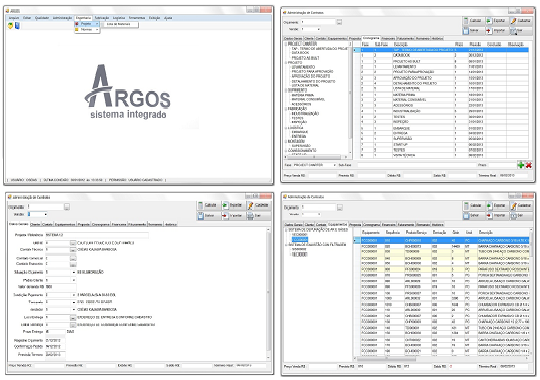
Task: Open the Pedido Cliente dropdown
Action: point(74,280)
